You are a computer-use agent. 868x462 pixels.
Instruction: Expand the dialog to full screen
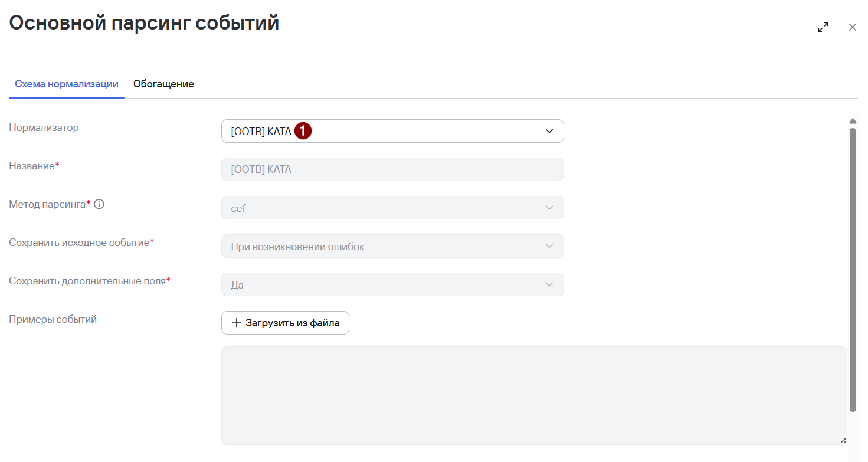tap(823, 27)
